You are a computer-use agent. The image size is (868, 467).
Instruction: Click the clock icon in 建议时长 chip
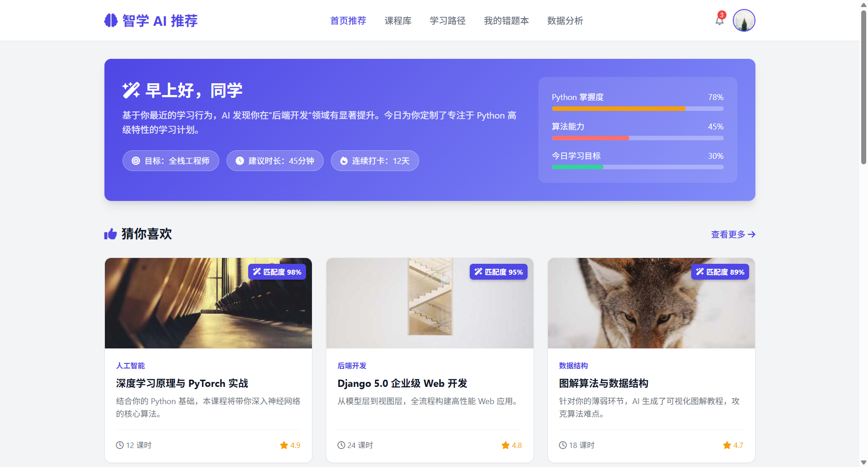click(240, 161)
